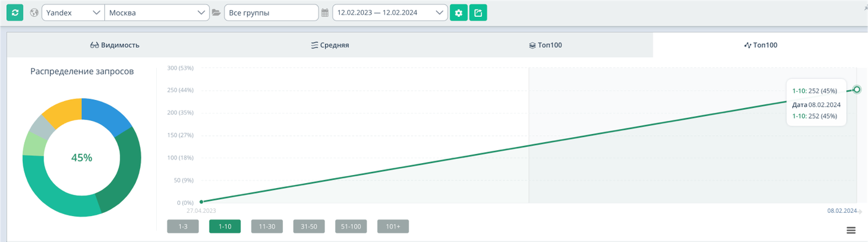Switch to the Средняя tab

click(x=330, y=45)
